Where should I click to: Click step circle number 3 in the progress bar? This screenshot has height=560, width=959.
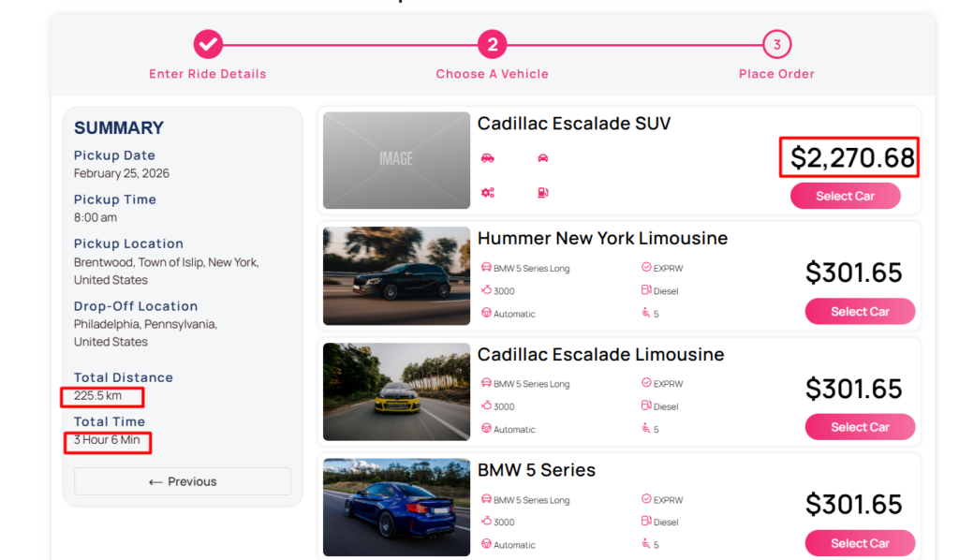[776, 44]
